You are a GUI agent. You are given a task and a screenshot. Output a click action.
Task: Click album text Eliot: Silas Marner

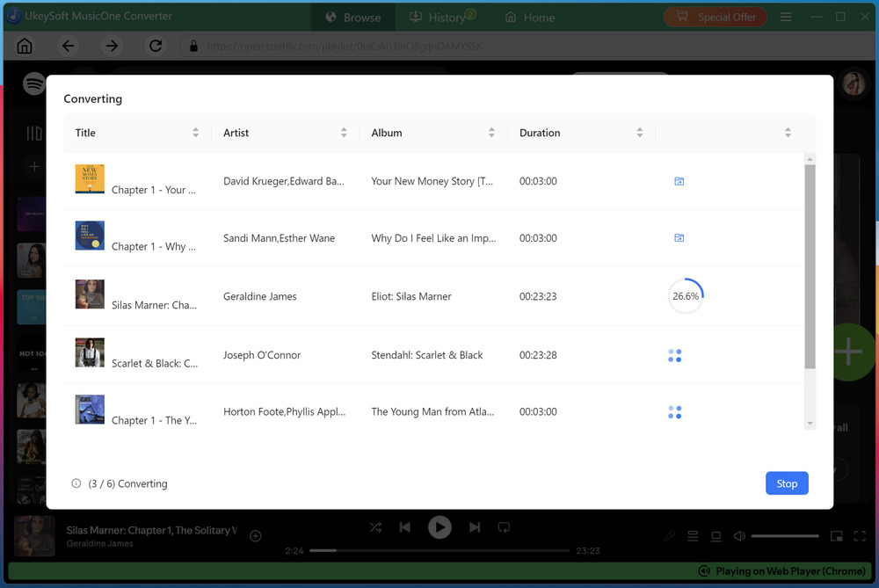point(410,296)
